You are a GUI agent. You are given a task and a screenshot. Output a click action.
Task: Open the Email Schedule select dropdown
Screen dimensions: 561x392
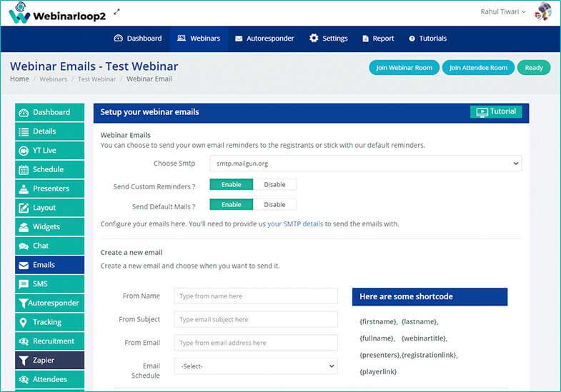(256, 366)
